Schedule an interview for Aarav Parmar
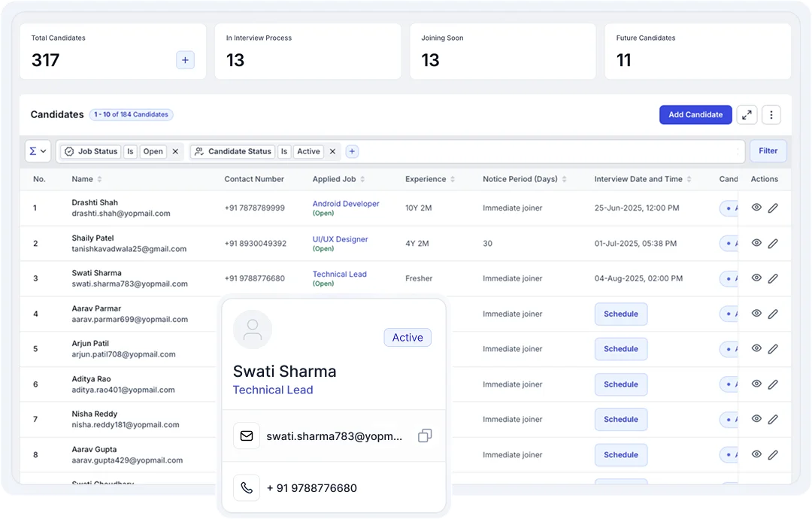The image size is (812, 519). [x=620, y=314]
